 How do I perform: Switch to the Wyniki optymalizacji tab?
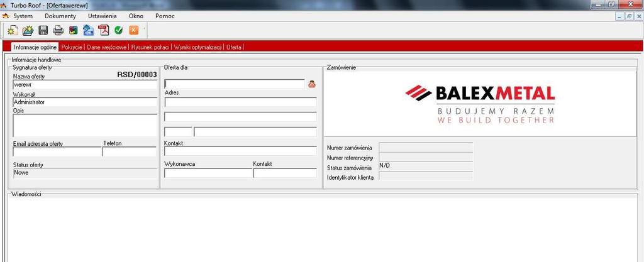coord(198,47)
